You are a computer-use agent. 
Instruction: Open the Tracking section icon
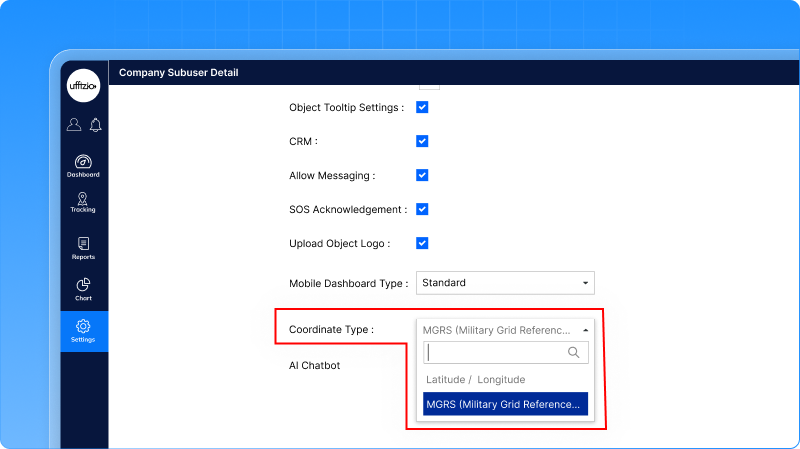(x=84, y=202)
